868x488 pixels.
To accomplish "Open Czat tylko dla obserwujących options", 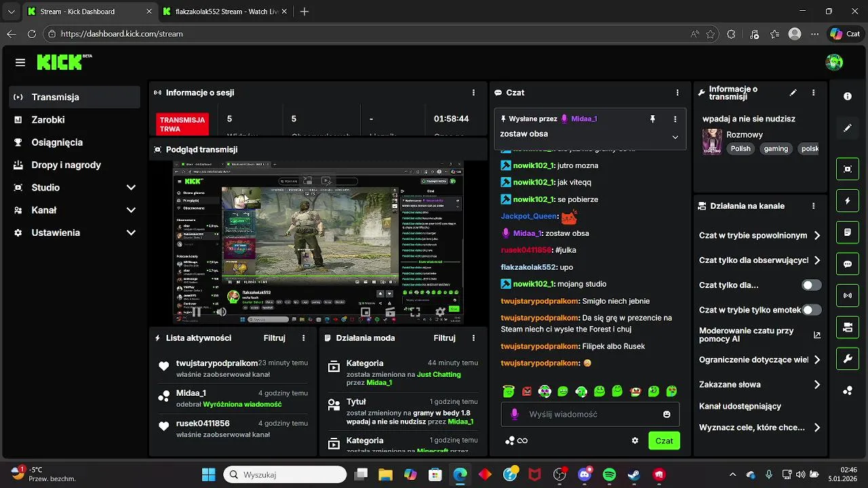I will (x=759, y=260).
